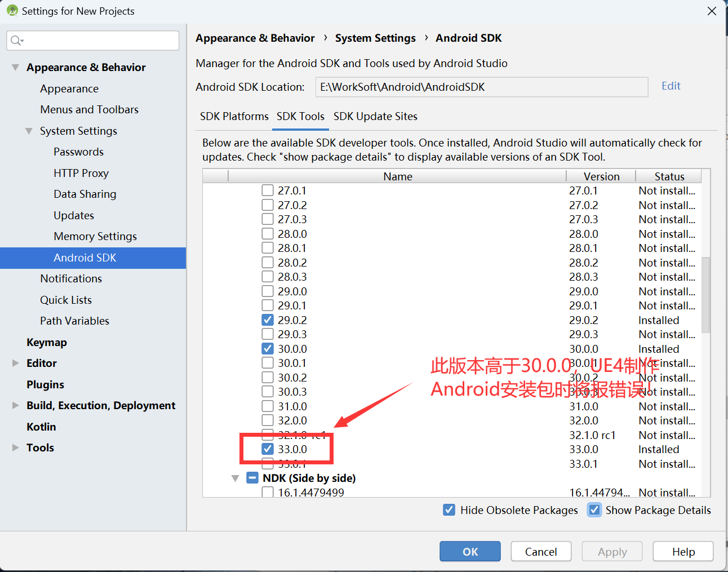Screen dimensions: 728x572
Task: Check the 31.0.0 build tools checkbox
Action: 268,407
